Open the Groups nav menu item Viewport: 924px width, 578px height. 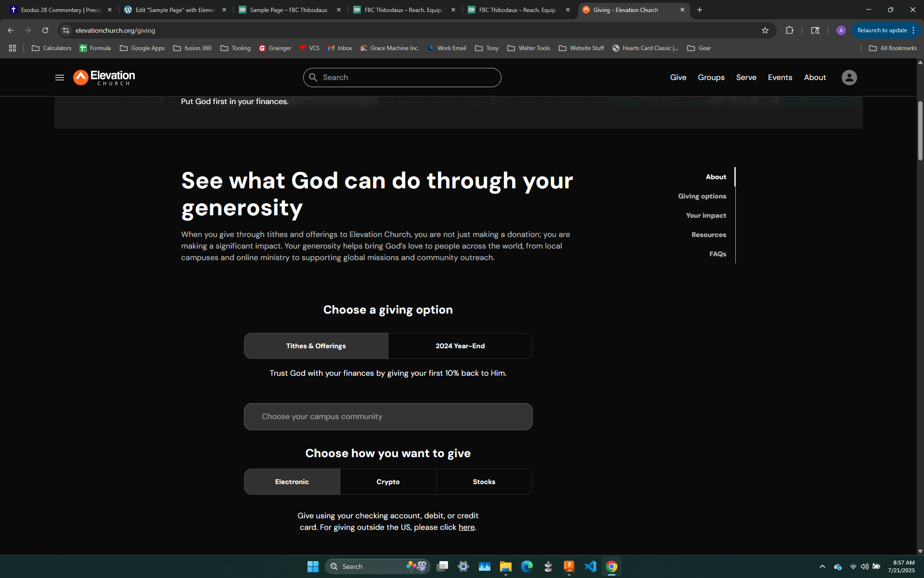711,78
